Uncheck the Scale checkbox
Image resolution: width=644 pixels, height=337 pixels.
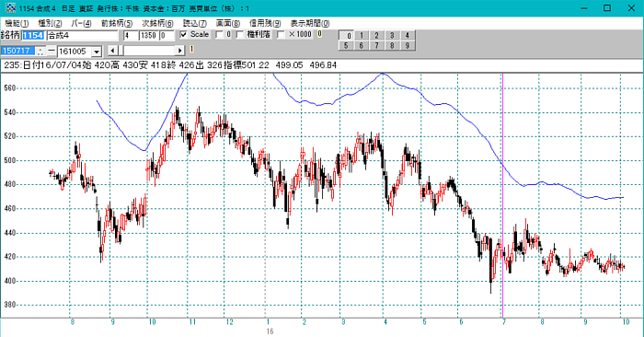(184, 35)
